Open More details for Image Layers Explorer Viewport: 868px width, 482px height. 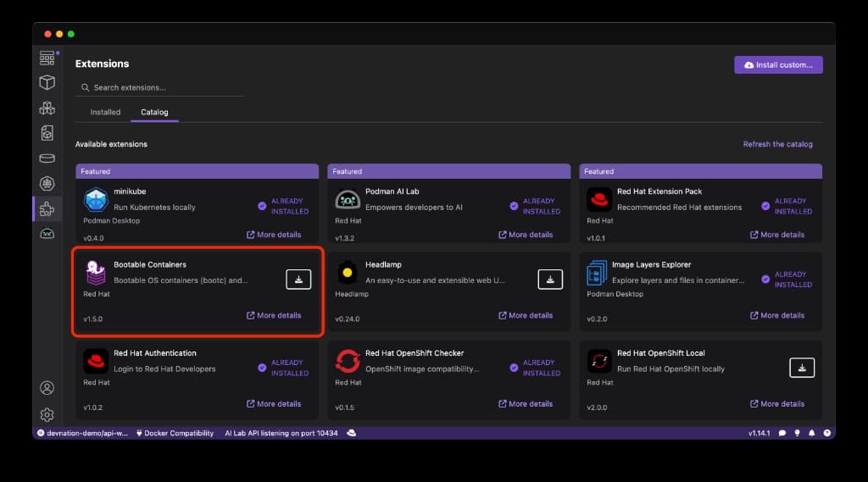(x=777, y=315)
